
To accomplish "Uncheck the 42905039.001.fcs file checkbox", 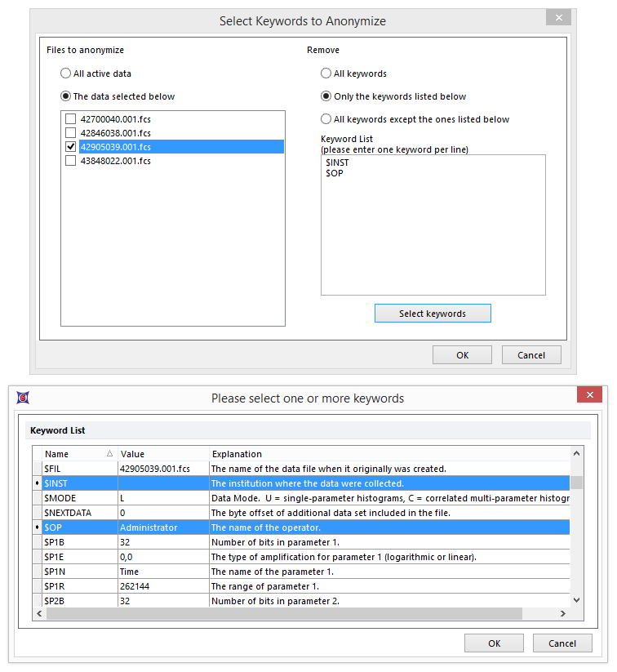I will [71, 147].
